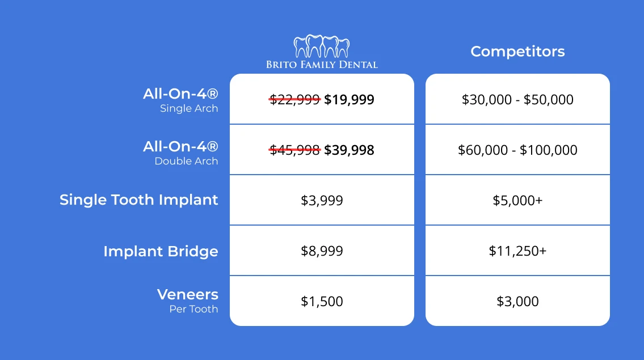Image resolution: width=644 pixels, height=360 pixels.
Task: Select the competitors' $11,250+ price
Action: [517, 251]
